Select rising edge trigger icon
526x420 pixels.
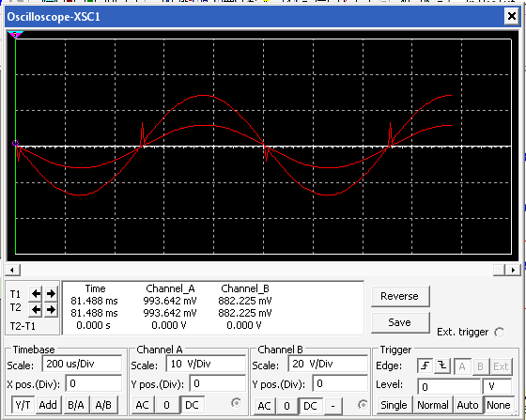click(425, 366)
